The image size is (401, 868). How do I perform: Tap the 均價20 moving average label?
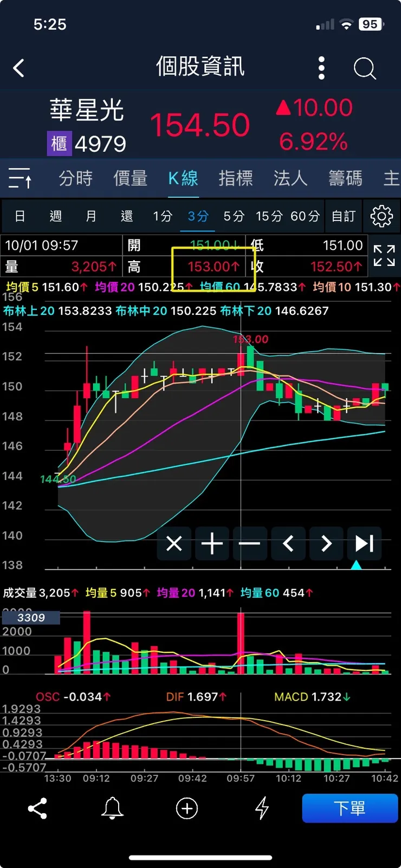(144, 287)
